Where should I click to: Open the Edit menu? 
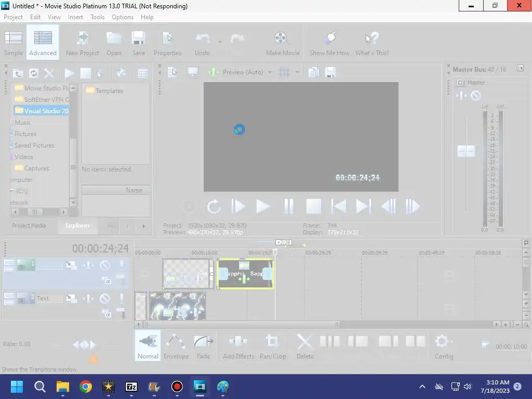click(35, 17)
